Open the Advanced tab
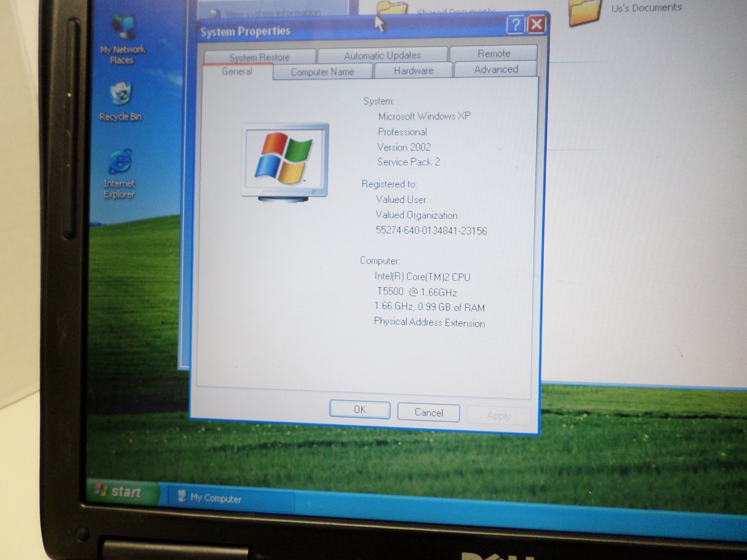The image size is (747, 560). coord(496,69)
